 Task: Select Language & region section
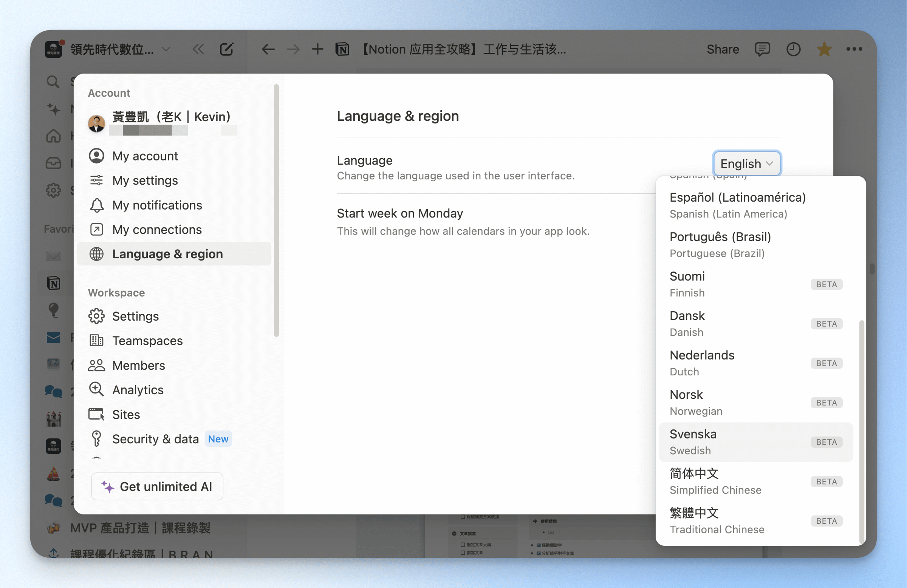click(174, 254)
